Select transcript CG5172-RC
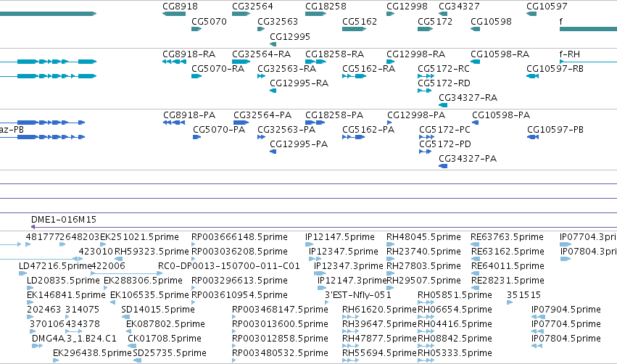 pos(444,68)
